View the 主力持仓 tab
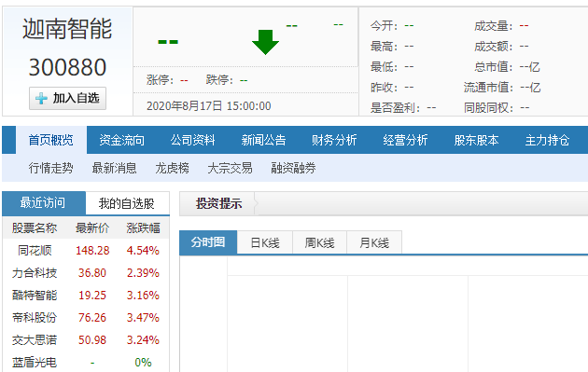Image resolution: width=588 pixels, height=372 pixels. point(547,140)
